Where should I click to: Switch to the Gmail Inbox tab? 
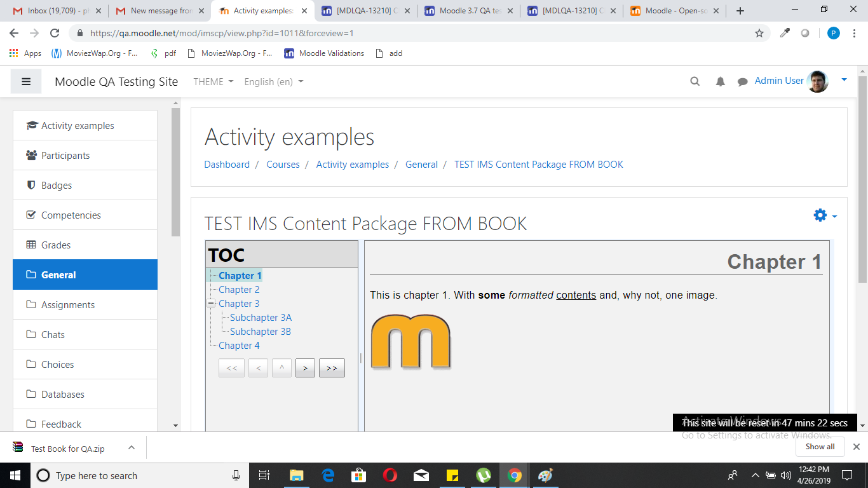click(57, 11)
